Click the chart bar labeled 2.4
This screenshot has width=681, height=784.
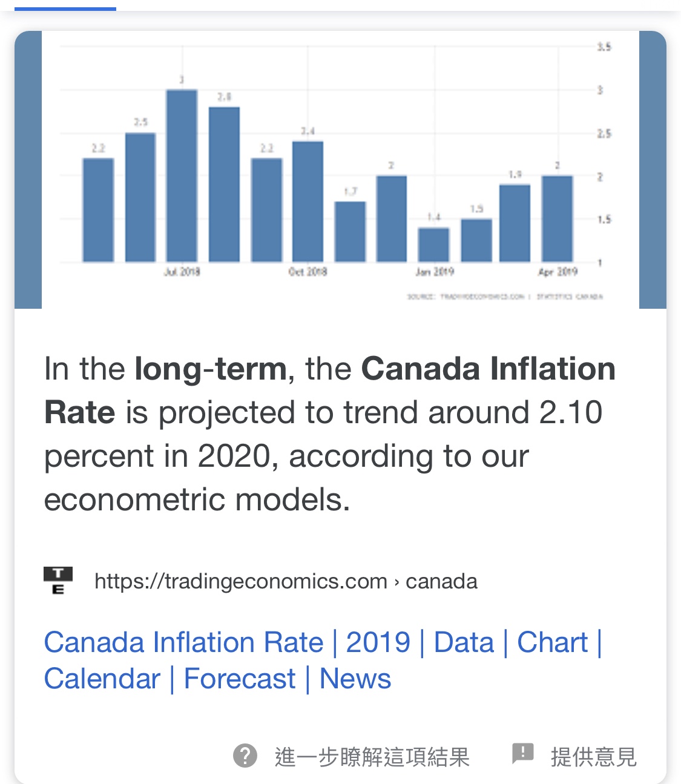tap(308, 201)
